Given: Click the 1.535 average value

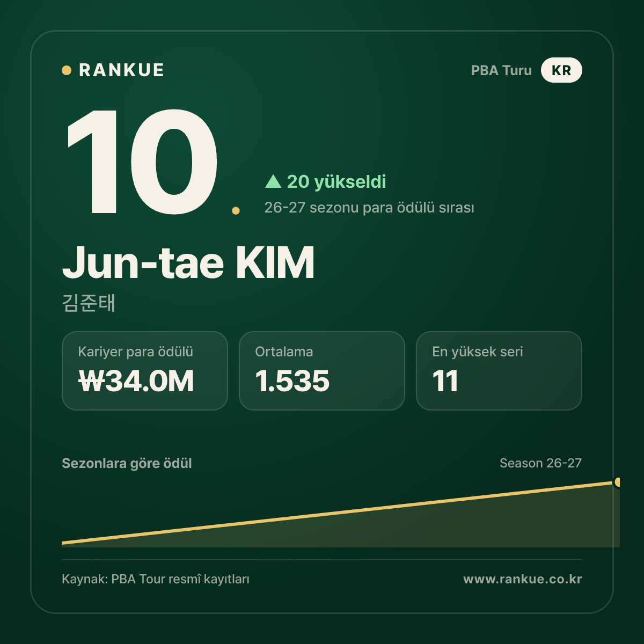Looking at the screenshot, I should coord(292,381).
